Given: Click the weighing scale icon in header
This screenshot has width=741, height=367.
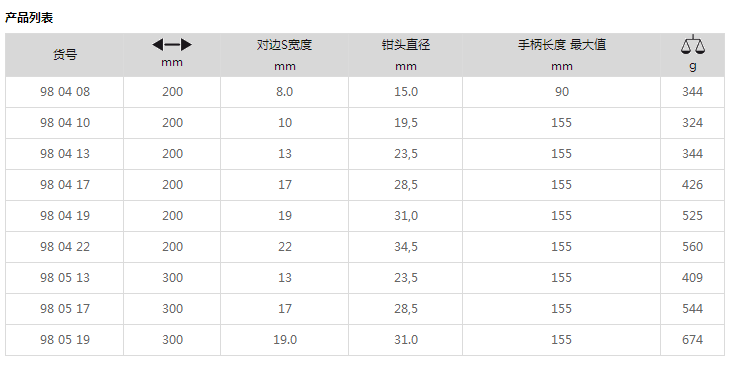Looking at the screenshot, I should click(x=692, y=45).
